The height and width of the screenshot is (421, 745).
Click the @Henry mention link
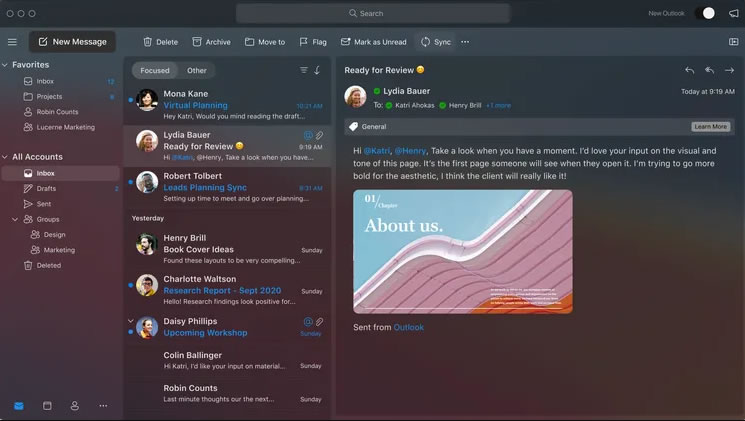[410, 151]
